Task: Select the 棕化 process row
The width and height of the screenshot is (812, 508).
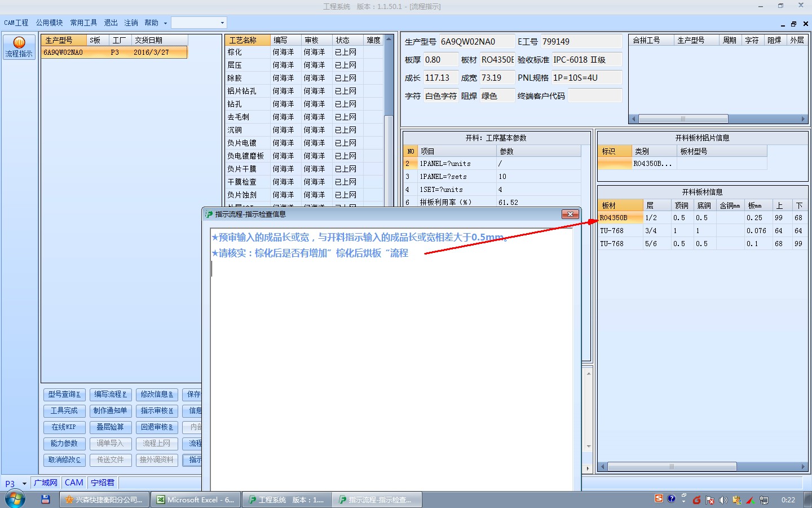Action: (304, 52)
